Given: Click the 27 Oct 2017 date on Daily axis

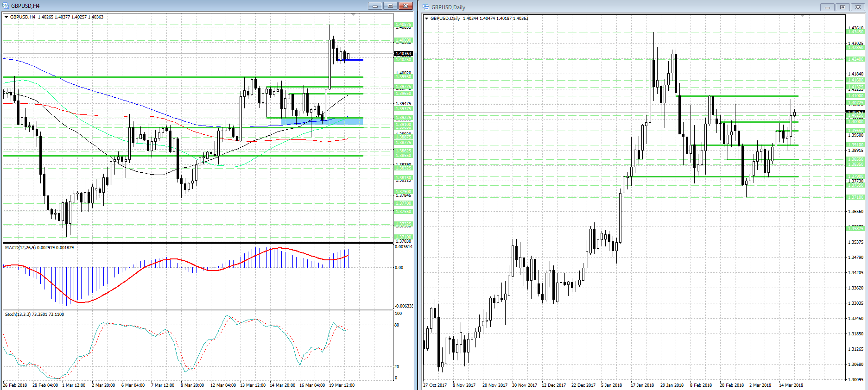Looking at the screenshot, I should 435,385.
